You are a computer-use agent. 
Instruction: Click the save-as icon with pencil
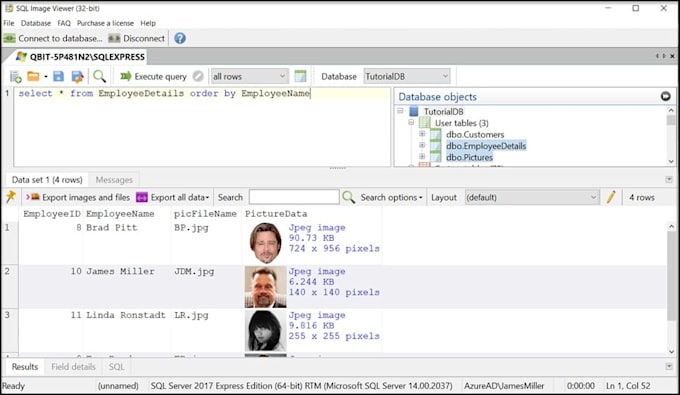click(x=78, y=77)
